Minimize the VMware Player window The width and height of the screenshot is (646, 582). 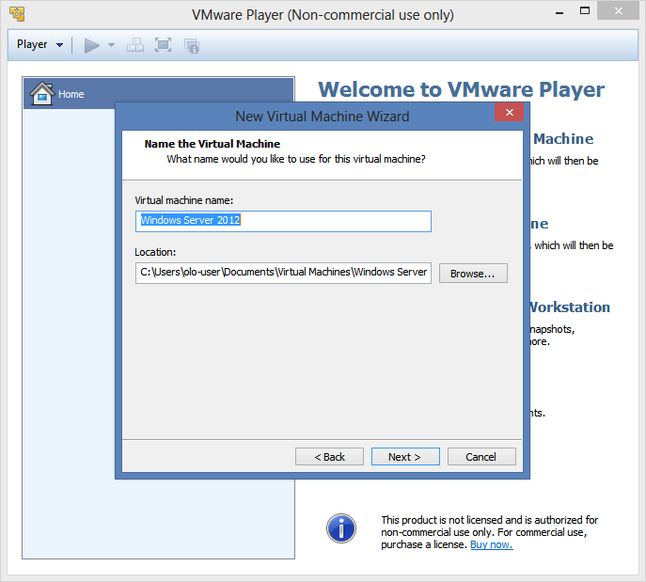click(559, 12)
